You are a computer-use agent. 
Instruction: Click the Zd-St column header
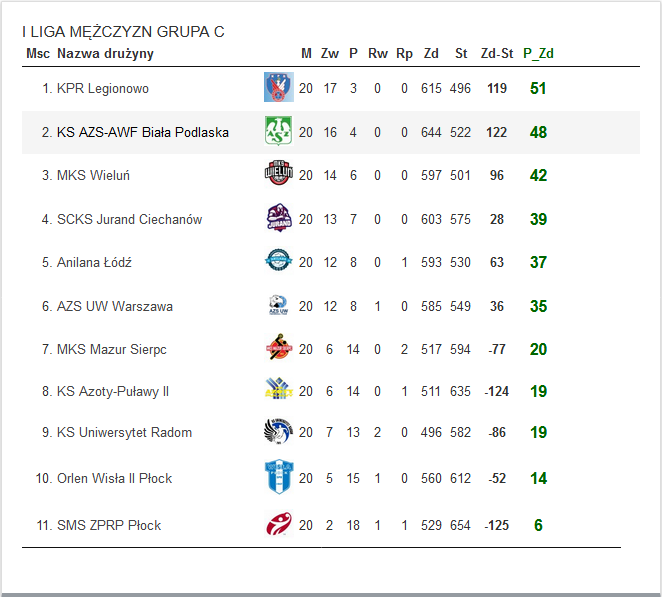click(497, 53)
